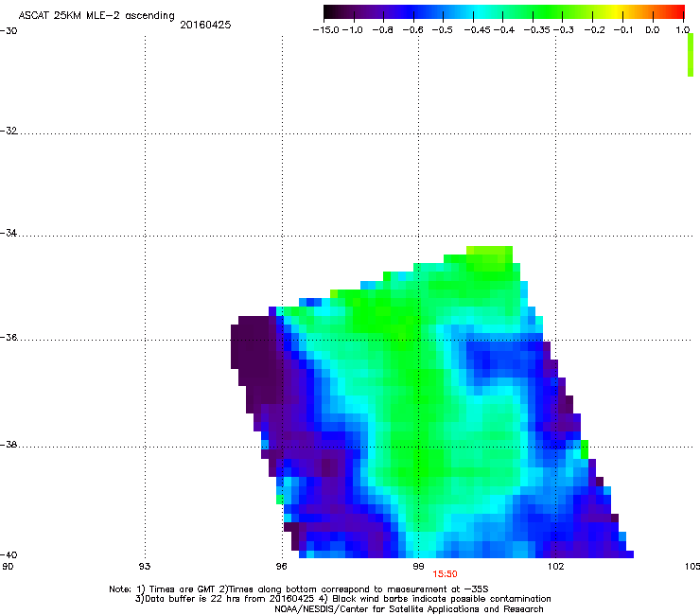Click the colorbar label -0.35
700x615 pixels.
point(537,30)
